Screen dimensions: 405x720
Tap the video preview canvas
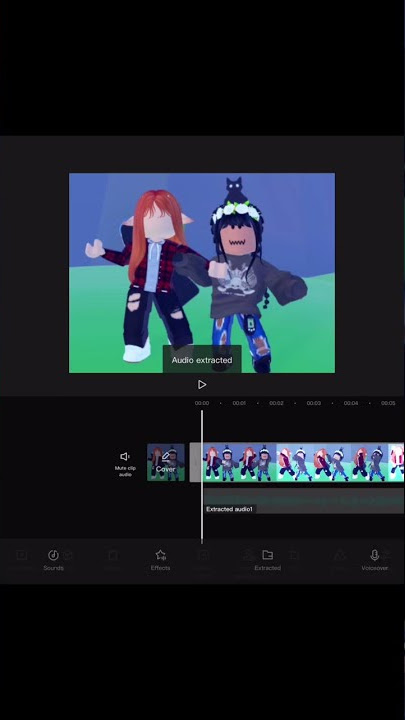click(202, 273)
